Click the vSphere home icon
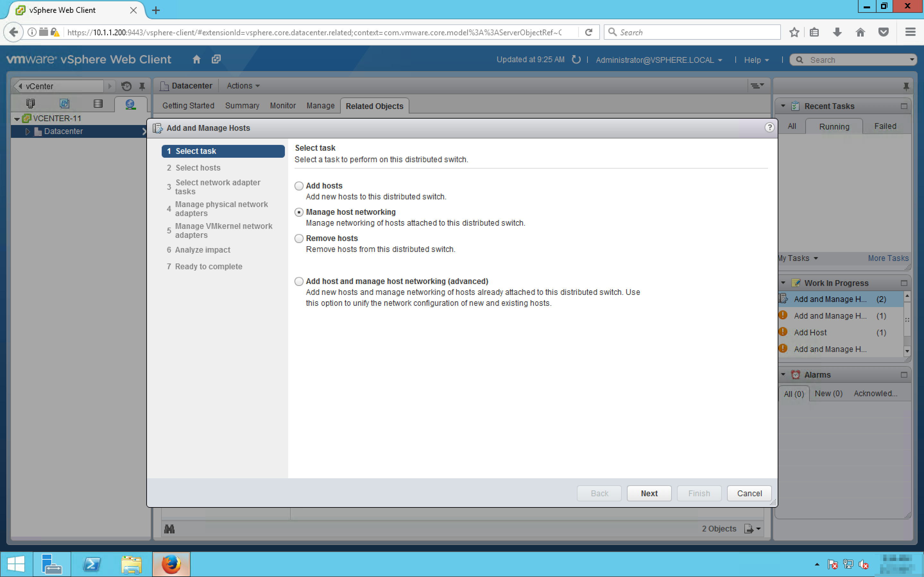The image size is (924, 577). tap(196, 59)
